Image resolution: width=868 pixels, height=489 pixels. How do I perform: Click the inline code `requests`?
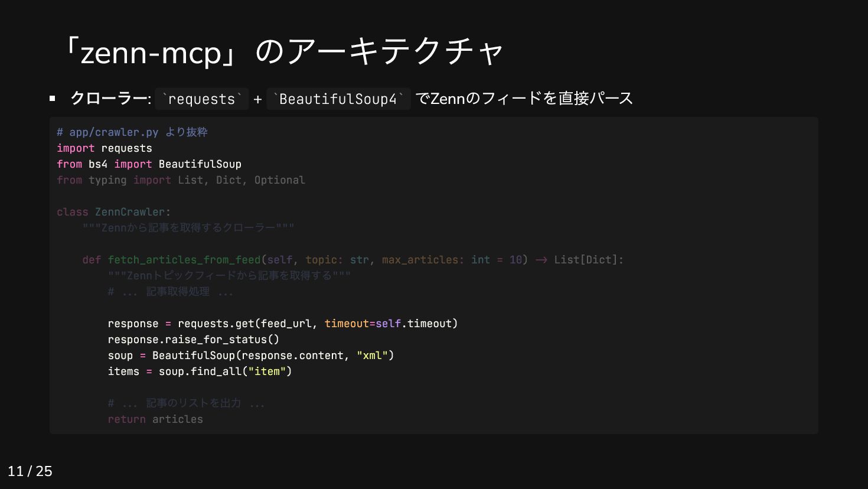[x=202, y=99]
